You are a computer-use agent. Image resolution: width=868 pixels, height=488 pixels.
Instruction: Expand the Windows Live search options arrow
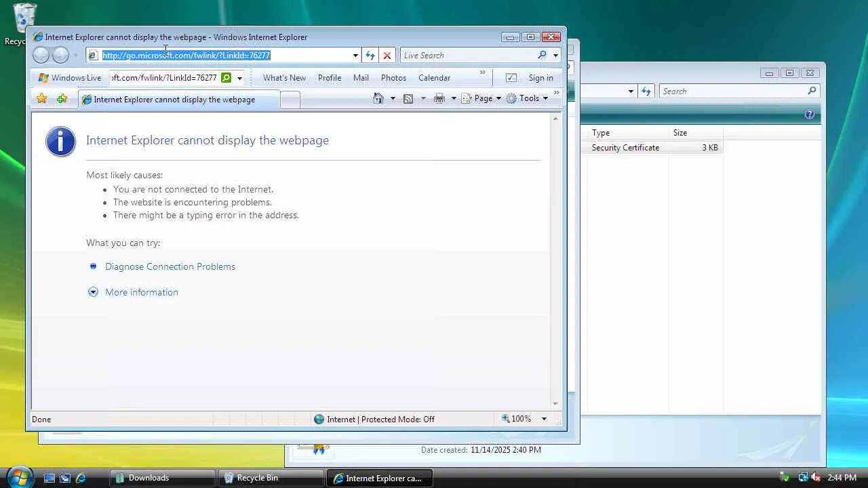(239, 78)
